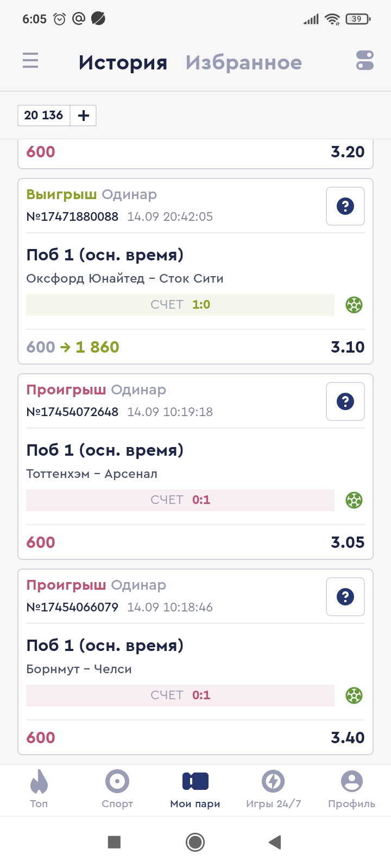Open the hamburger menu
This screenshot has width=391, height=868.
click(x=30, y=60)
